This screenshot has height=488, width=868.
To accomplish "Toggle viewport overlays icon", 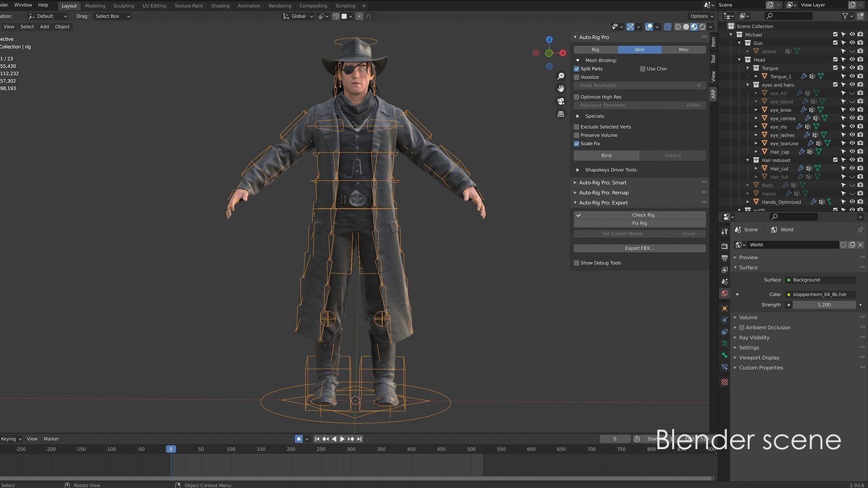I will [x=649, y=27].
